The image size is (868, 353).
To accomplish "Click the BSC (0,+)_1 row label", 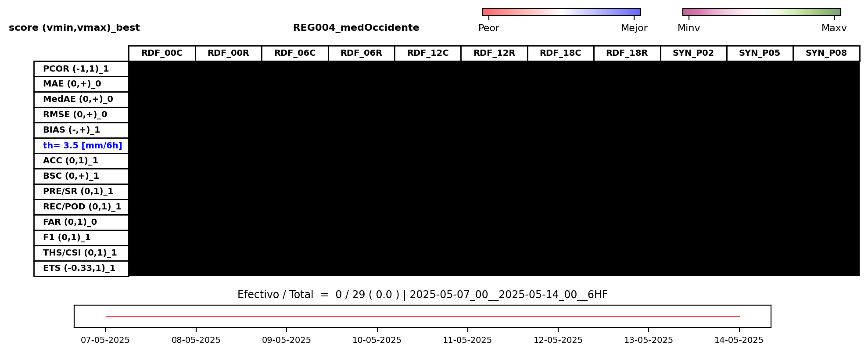I will (81, 176).
